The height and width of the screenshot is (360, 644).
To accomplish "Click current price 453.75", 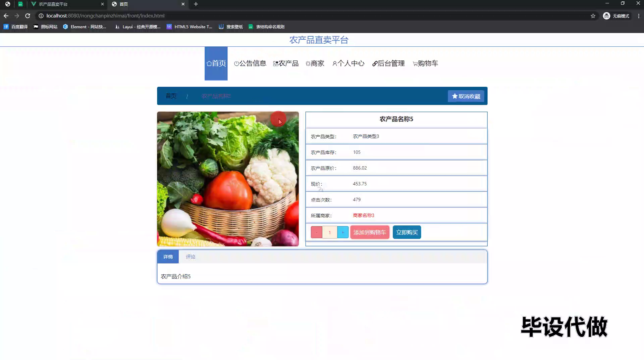I will (360, 184).
